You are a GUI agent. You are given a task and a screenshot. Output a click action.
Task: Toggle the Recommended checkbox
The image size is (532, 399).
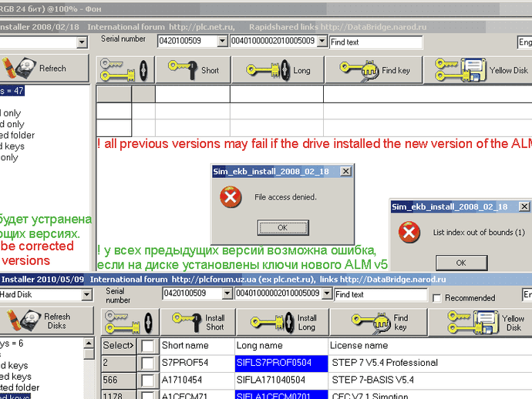(x=437, y=298)
